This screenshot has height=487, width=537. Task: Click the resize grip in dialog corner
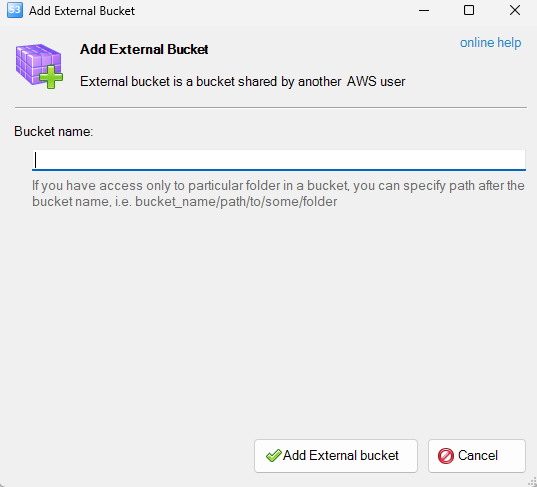coord(532,482)
